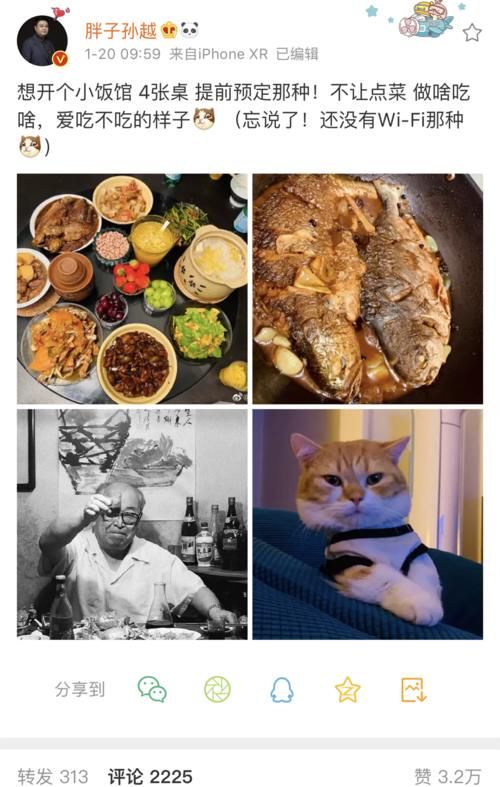Screen dimensions: 500x787
Task: Like the post via 赞 3.2万
Action: pos(447,776)
